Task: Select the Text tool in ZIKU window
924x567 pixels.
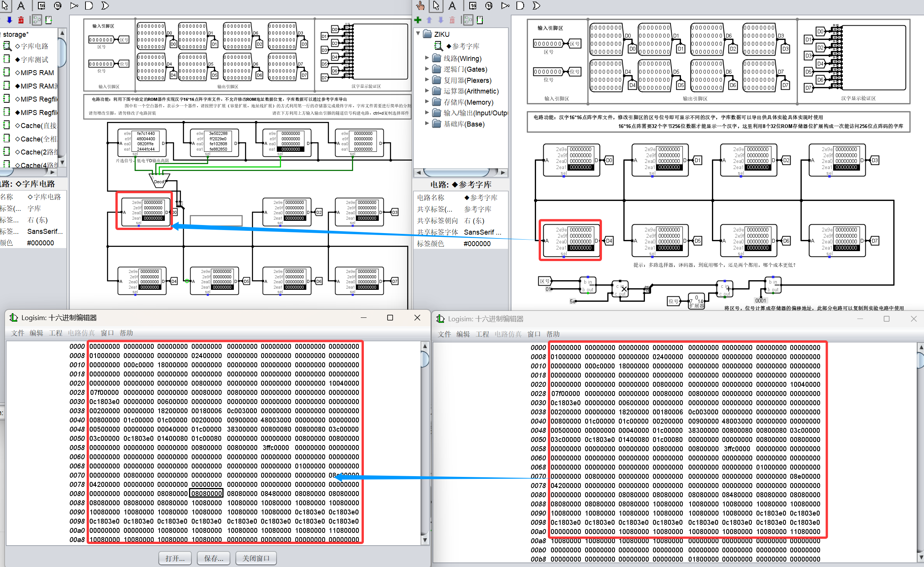Action: [x=452, y=6]
